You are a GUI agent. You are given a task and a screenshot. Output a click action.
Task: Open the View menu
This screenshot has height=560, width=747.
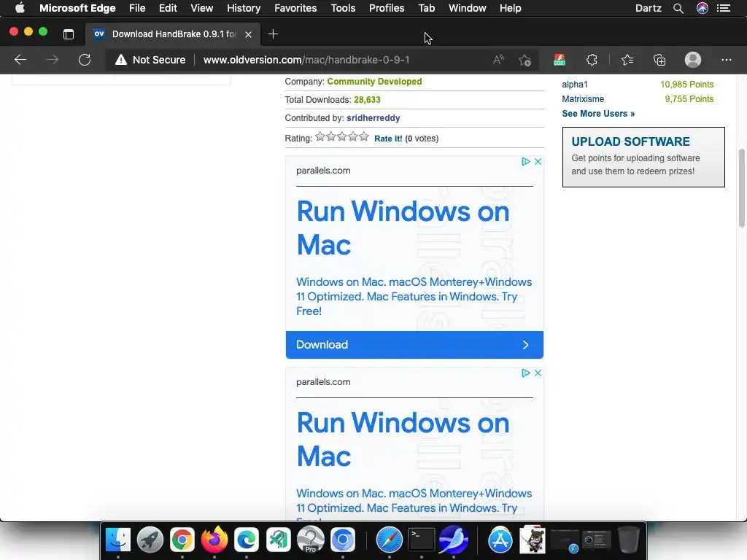tap(201, 8)
